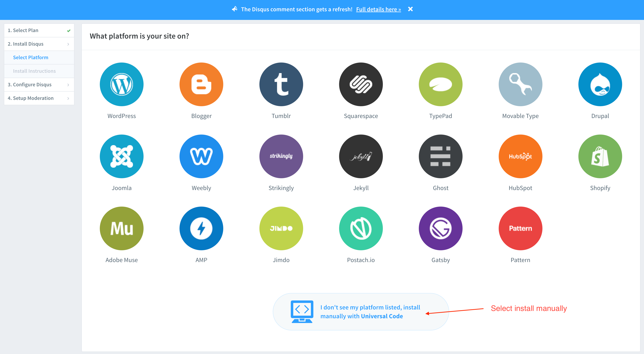644x354 pixels.
Task: Select the Joomla platform icon
Action: pos(121,156)
